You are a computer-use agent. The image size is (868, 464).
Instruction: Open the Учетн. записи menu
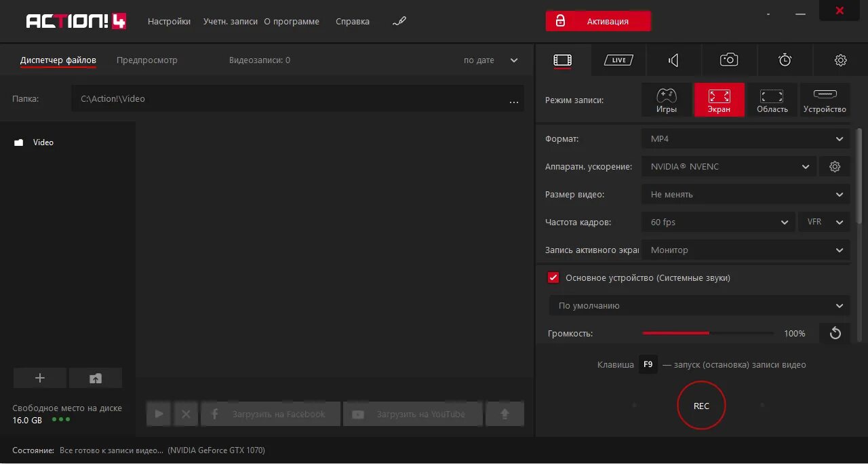231,21
